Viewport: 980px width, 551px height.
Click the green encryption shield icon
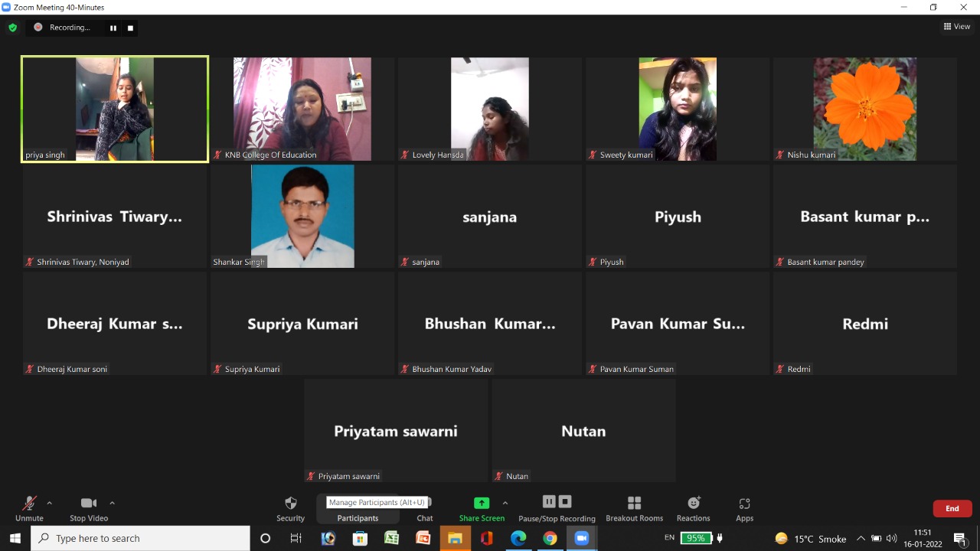tap(12, 28)
